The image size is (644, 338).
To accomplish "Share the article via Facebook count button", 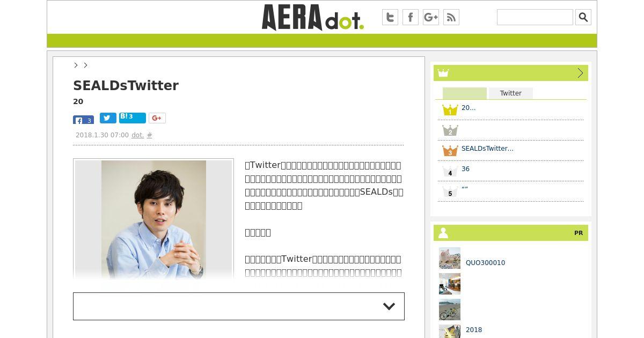I will pyautogui.click(x=83, y=120).
